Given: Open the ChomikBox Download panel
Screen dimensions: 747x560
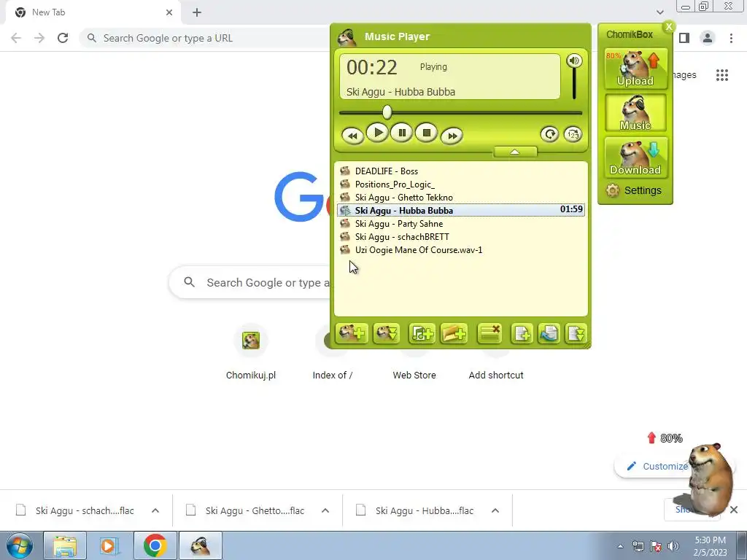Looking at the screenshot, I should (x=635, y=157).
